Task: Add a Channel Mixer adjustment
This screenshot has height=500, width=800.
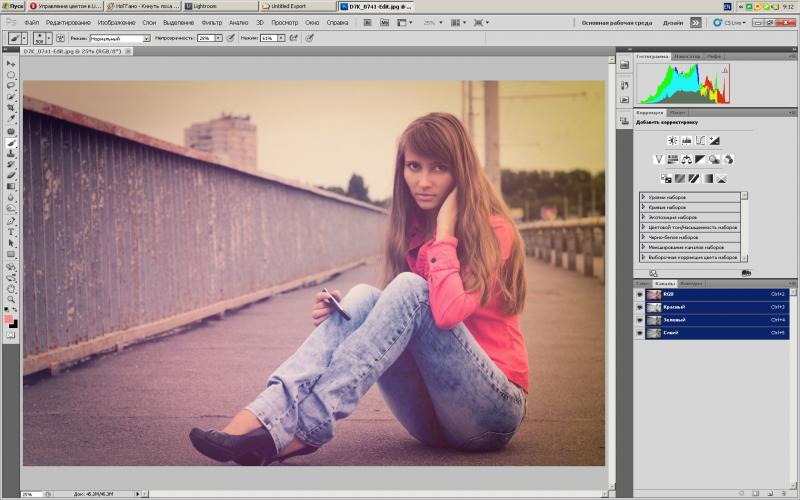Action: (728, 160)
